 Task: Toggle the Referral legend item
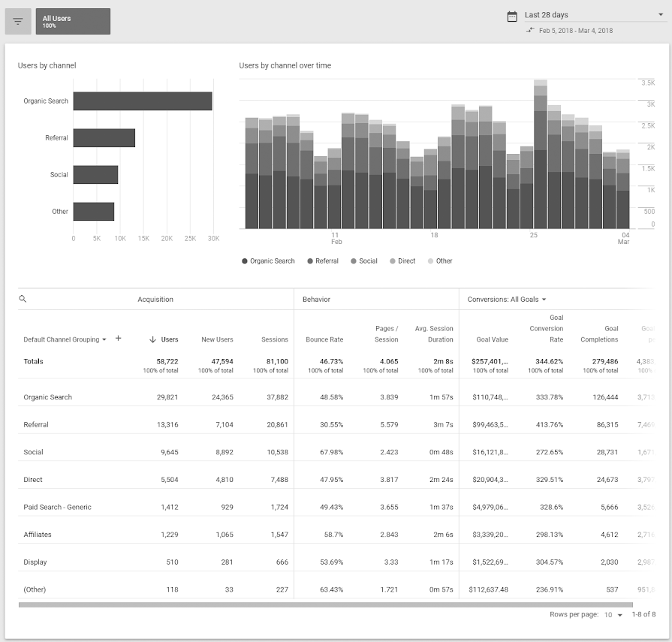(x=323, y=261)
